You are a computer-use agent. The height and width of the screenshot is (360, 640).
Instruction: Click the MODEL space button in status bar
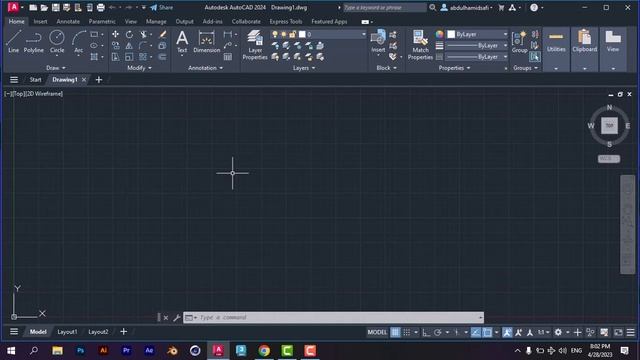pyautogui.click(x=377, y=332)
